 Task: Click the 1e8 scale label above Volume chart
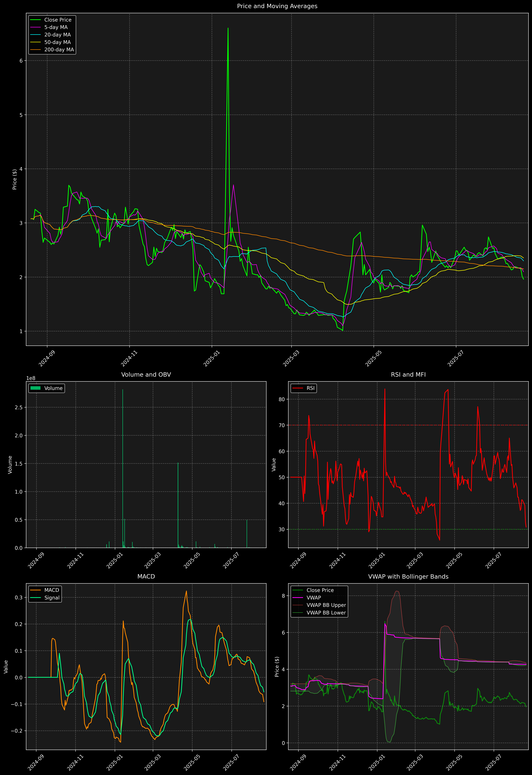pyautogui.click(x=31, y=378)
